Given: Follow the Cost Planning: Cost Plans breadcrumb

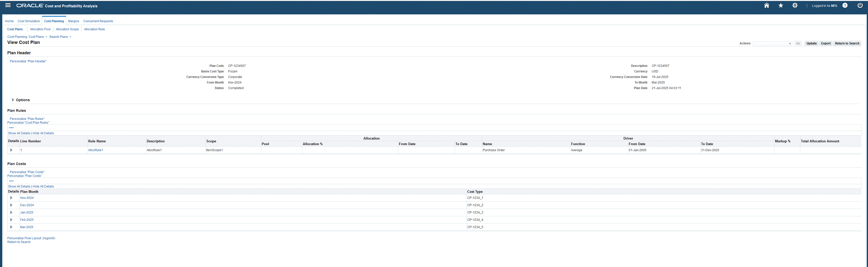Looking at the screenshot, I should tap(26, 37).
